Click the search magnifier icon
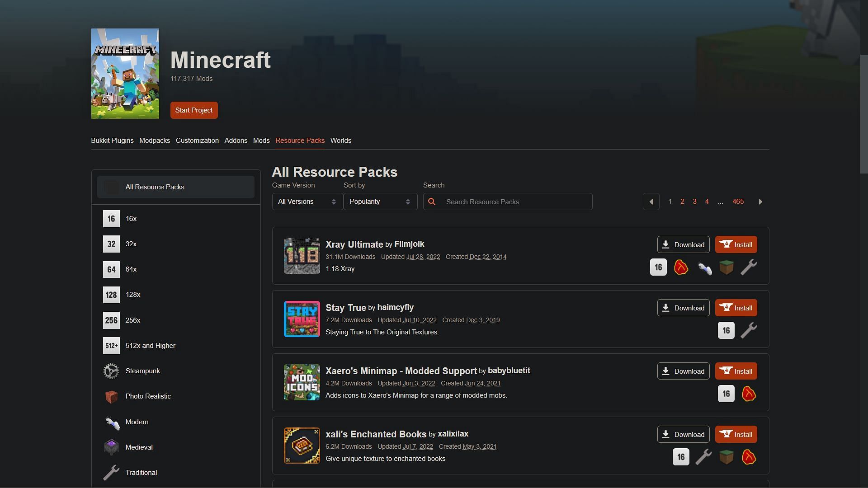 pyautogui.click(x=432, y=202)
